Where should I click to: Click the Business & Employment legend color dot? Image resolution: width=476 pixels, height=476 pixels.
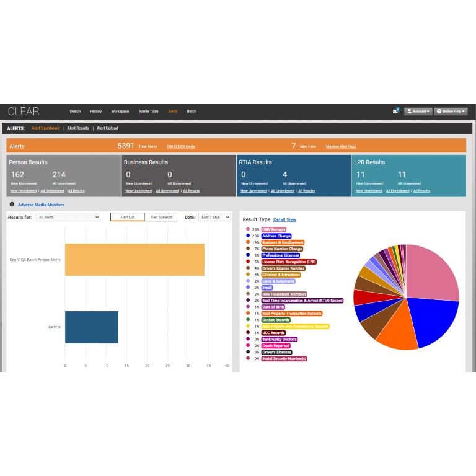(248, 242)
